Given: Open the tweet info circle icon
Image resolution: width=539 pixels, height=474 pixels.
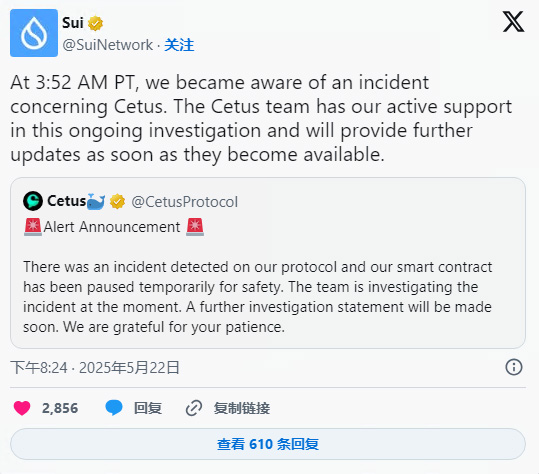Looking at the screenshot, I should click(x=514, y=367).
